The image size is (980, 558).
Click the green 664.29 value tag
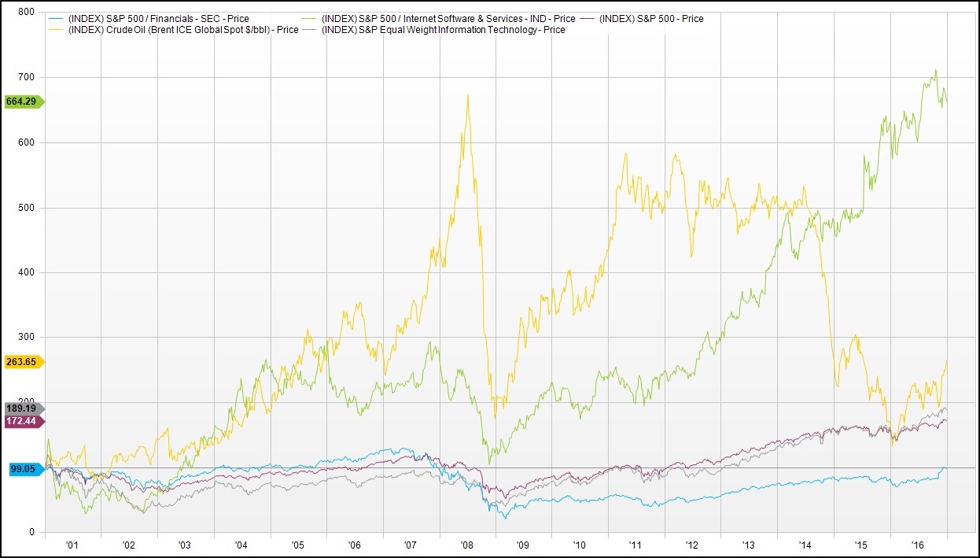click(x=25, y=102)
